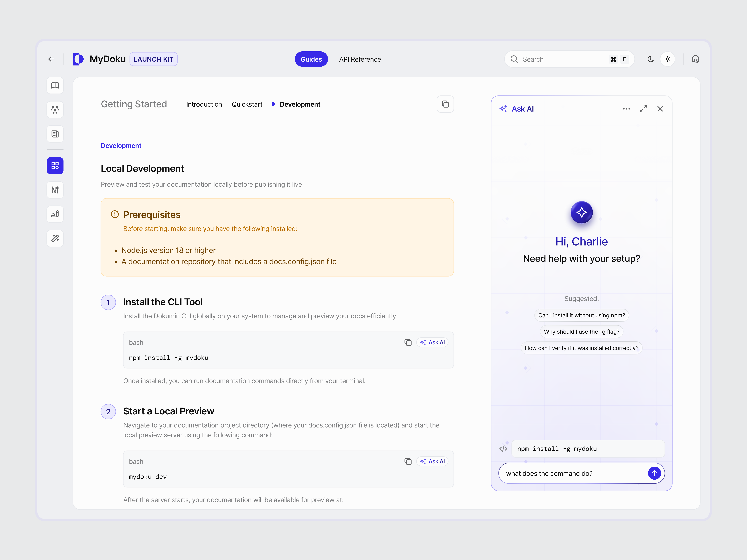This screenshot has width=747, height=560.
Task: Switch to the API Reference tab
Action: [x=360, y=59]
